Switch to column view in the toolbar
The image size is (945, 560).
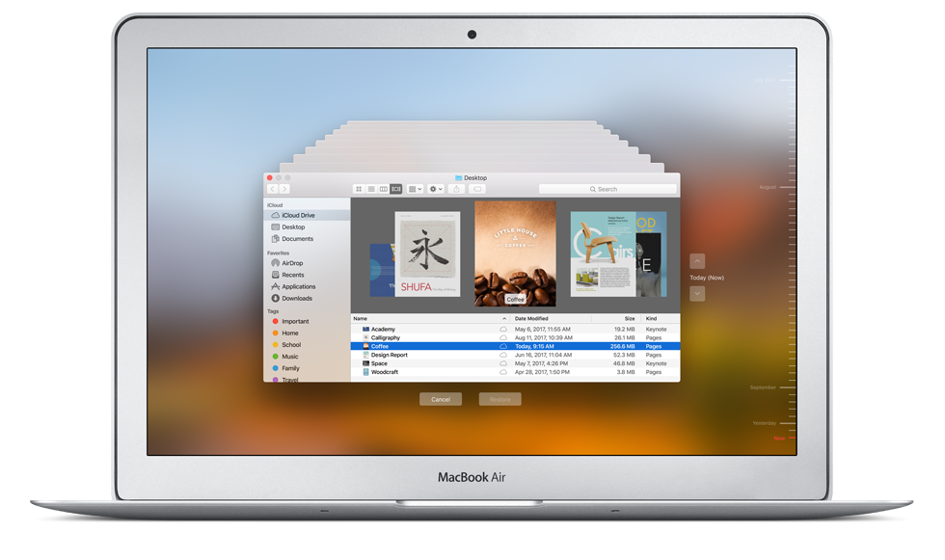(384, 189)
